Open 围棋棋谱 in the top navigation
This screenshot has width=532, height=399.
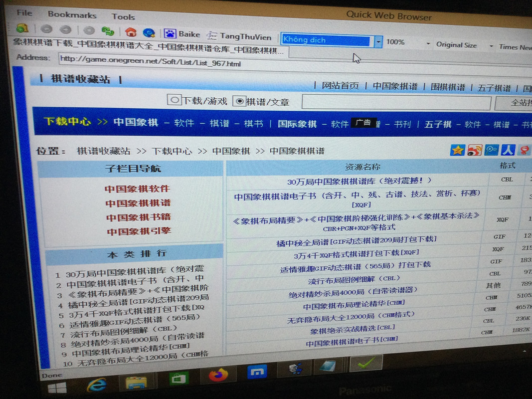coord(448,87)
